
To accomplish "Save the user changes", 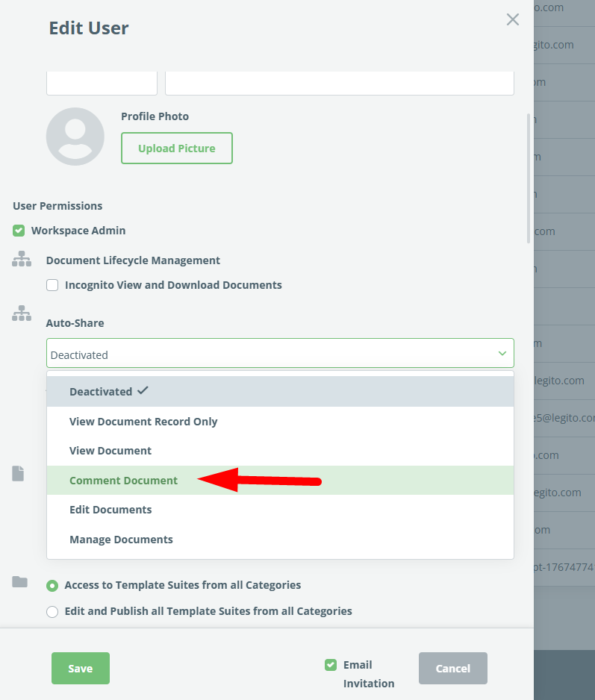I will click(81, 669).
